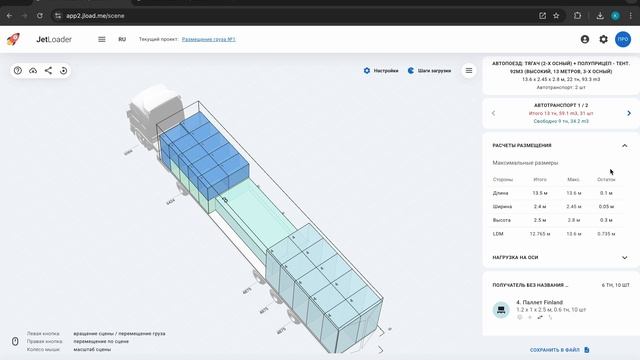Click the Высота row label in the sizes table
640x360 pixels.
tap(502, 220)
